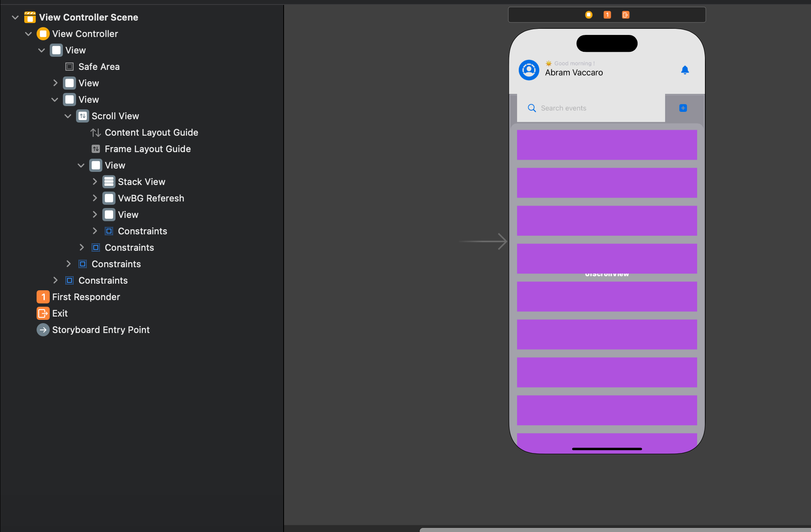Click the bell notification icon in the preview

pyautogui.click(x=685, y=70)
